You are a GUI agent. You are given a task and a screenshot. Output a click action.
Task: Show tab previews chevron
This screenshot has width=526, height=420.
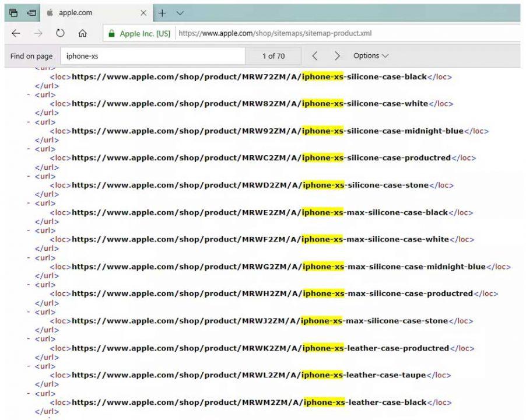tap(180, 13)
